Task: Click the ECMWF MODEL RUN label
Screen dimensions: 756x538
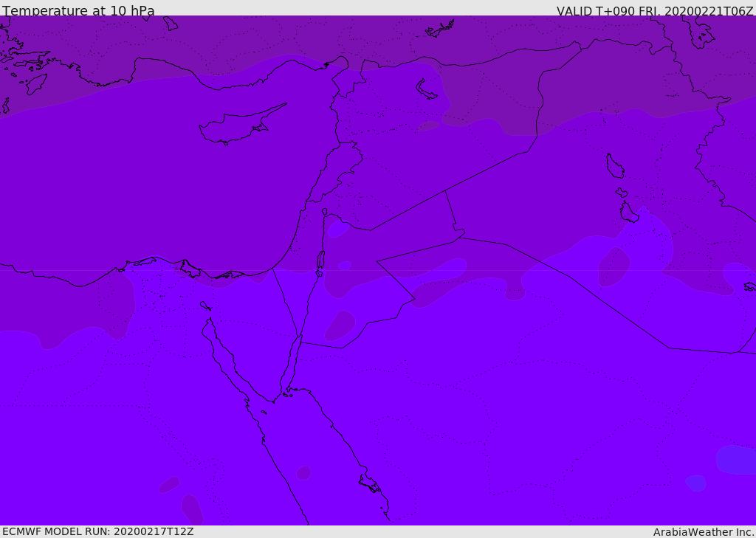Action: click(x=98, y=532)
